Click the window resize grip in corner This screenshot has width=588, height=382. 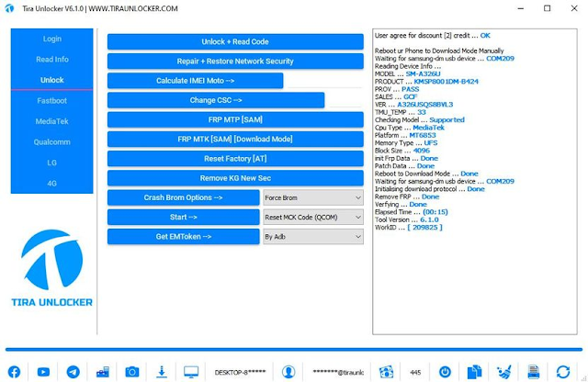point(584,378)
